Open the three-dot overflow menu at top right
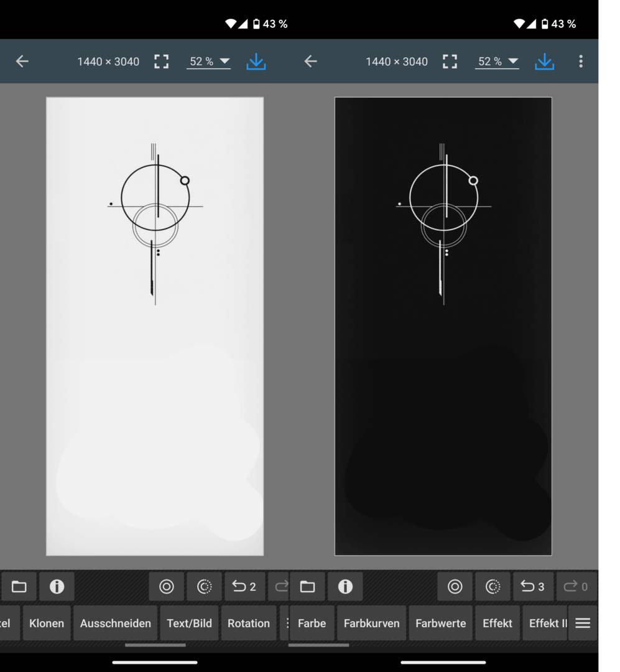The height and width of the screenshot is (672, 620). 581,61
